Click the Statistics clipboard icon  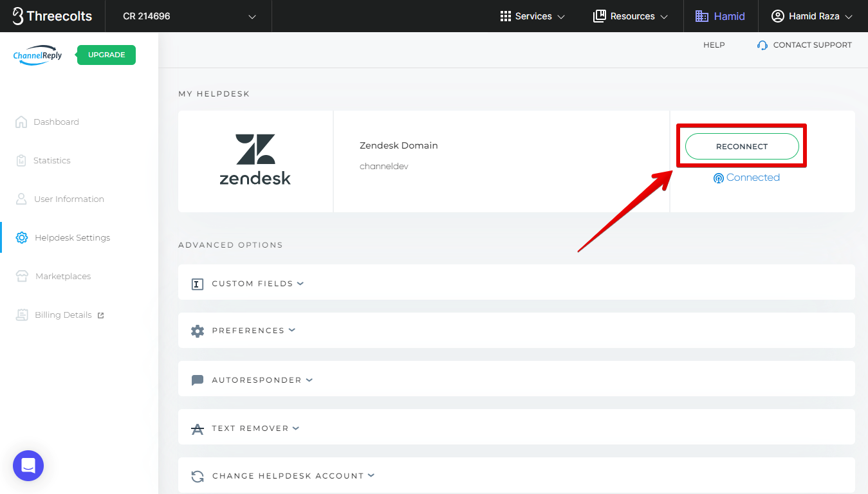pyautogui.click(x=21, y=160)
